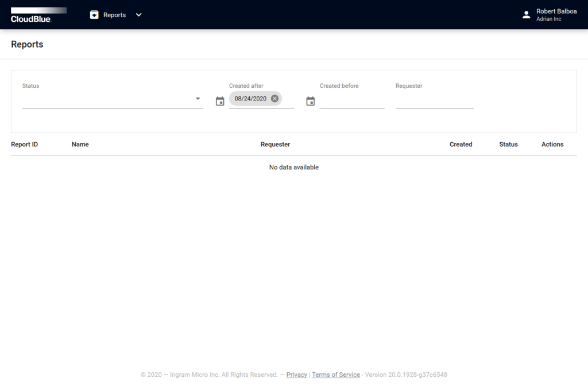Screen dimensions: 588x390
Task: Sort by the Created column header
Action: (x=461, y=144)
